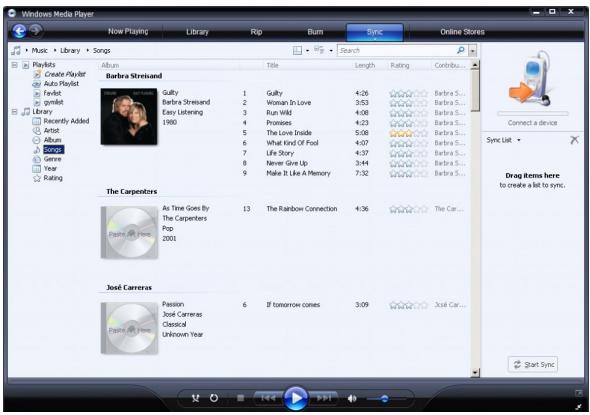
Task: Click the Guilty album cover thumbnail
Action: coord(129,116)
